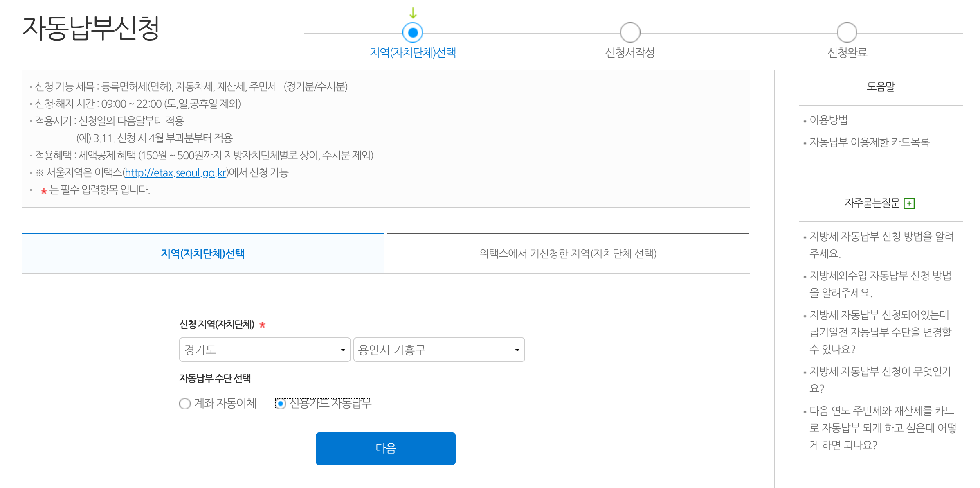Open 이용방법 help link
Image resolution: width=980 pixels, height=488 pixels.
(829, 120)
